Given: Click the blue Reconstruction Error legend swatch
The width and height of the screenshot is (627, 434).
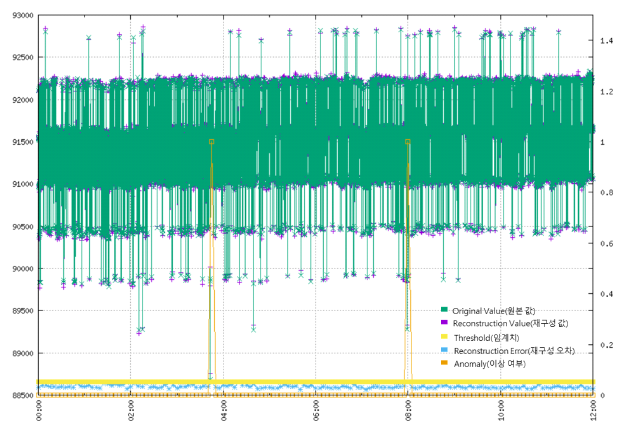Looking at the screenshot, I should coord(445,350).
